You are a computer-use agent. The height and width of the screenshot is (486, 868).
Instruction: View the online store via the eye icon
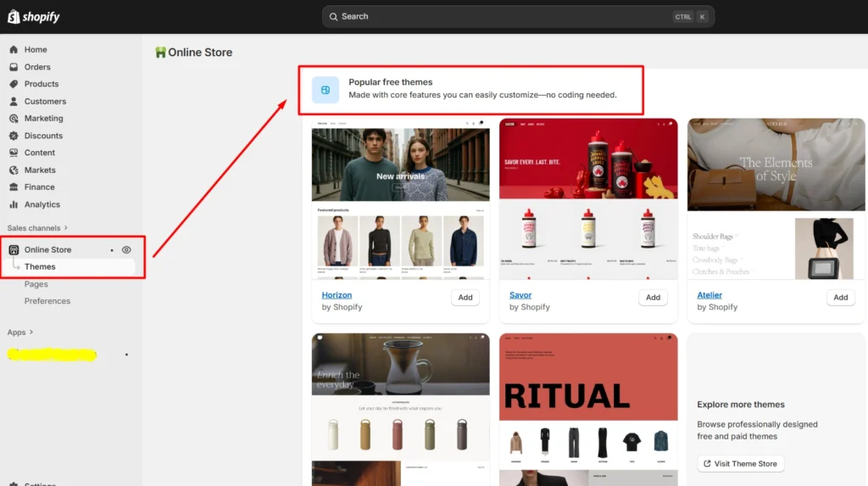point(126,250)
